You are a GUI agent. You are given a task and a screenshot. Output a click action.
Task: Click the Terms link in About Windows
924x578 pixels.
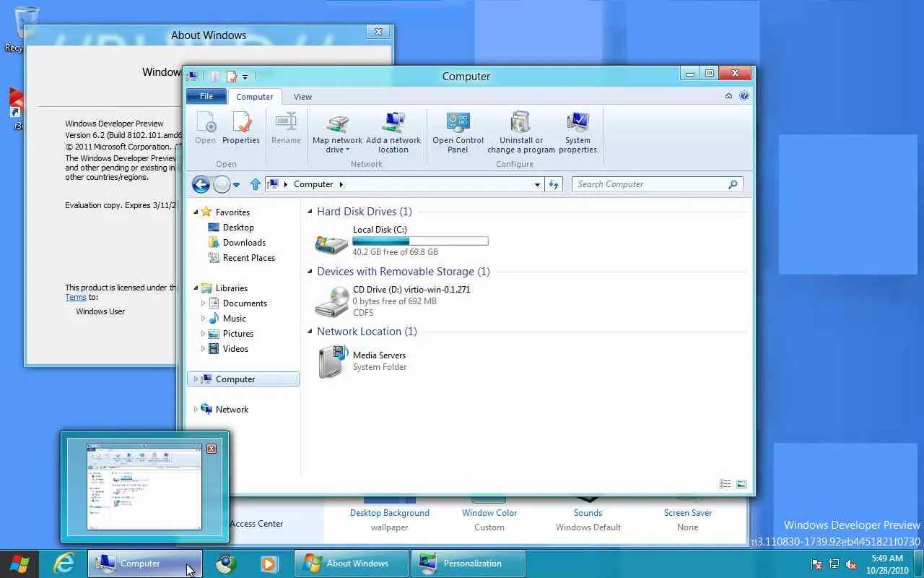coord(76,297)
